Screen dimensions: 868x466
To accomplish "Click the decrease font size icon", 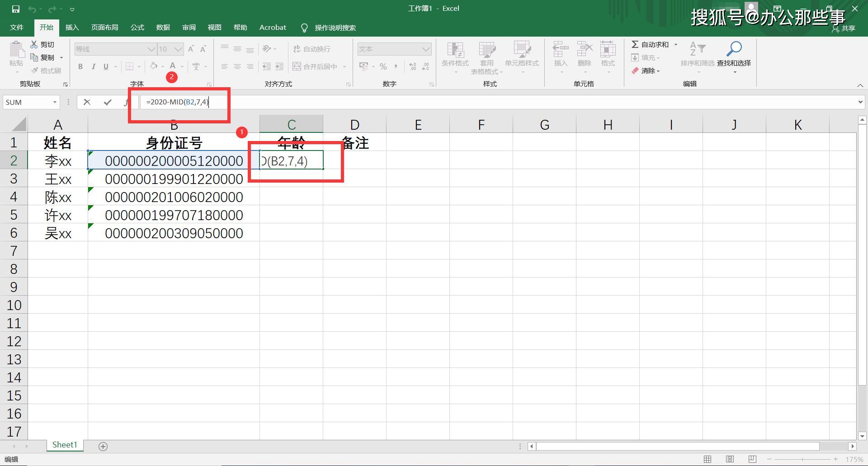I will 203,49.
